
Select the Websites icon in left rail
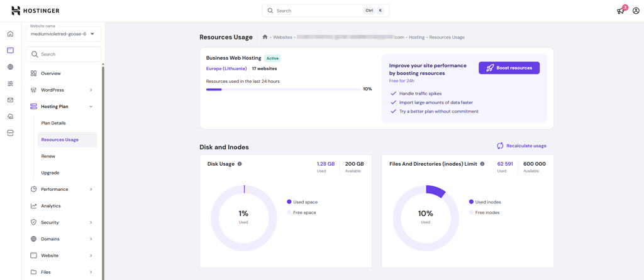[x=10, y=50]
